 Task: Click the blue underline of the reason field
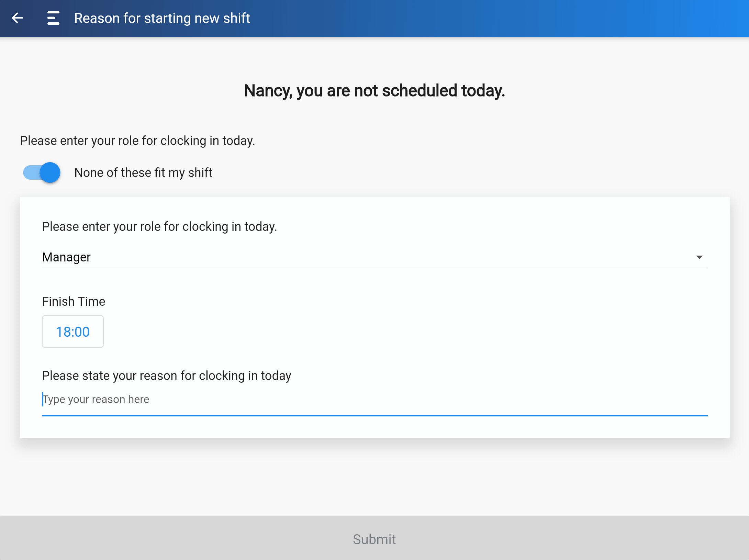374,415
